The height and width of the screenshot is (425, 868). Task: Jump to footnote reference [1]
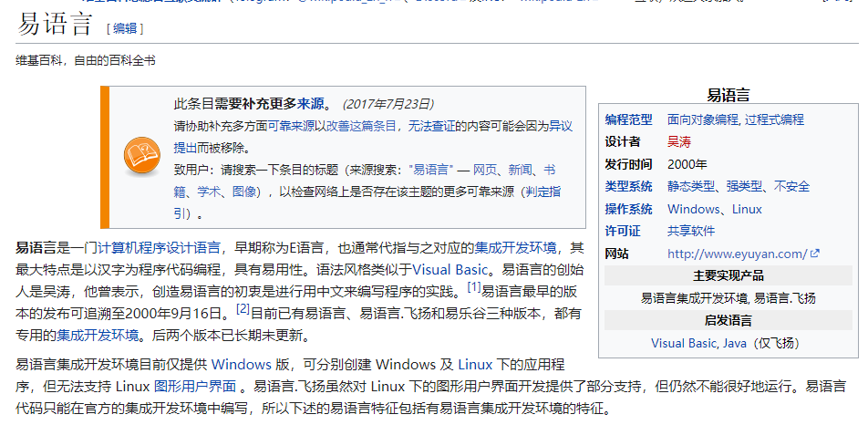(x=474, y=287)
